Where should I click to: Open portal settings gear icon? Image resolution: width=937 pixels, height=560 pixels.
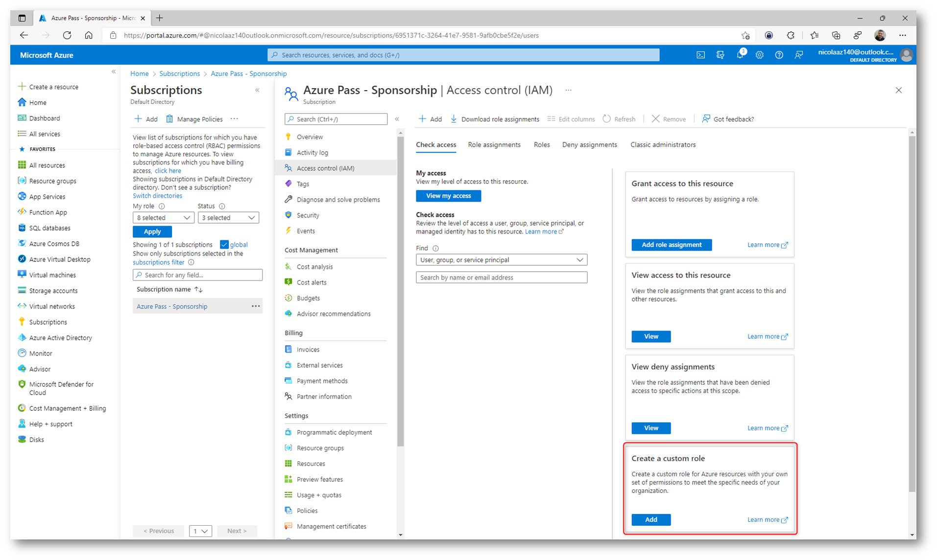point(759,55)
